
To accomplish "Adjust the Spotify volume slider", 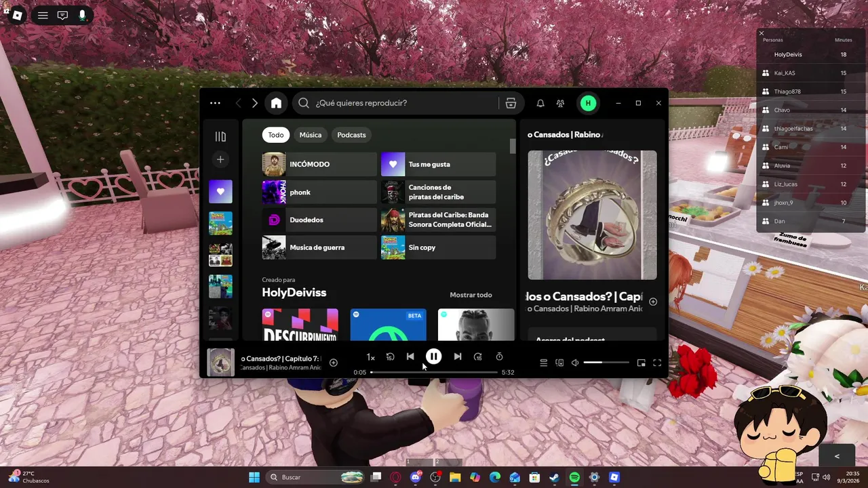I will click(606, 363).
